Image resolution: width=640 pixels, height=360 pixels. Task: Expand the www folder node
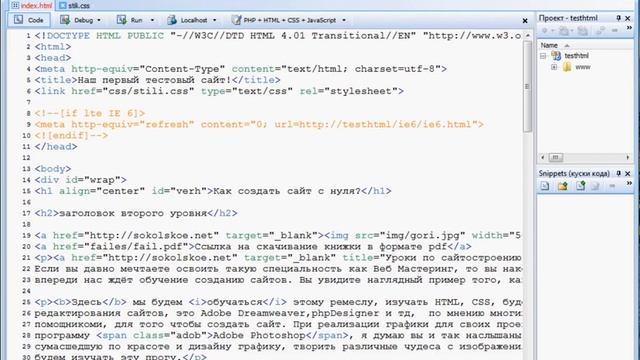coord(554,67)
